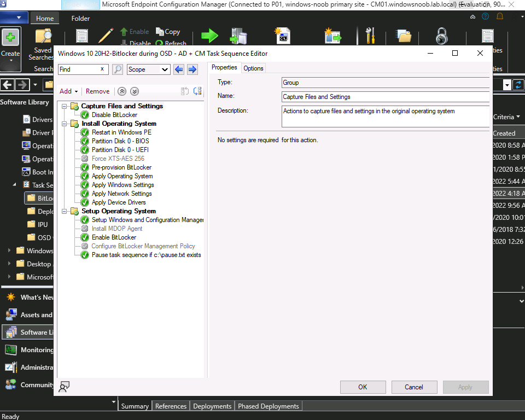Screen dimensions: 525x420
Task: Switch to the Options tab
Action: pyautogui.click(x=253, y=68)
